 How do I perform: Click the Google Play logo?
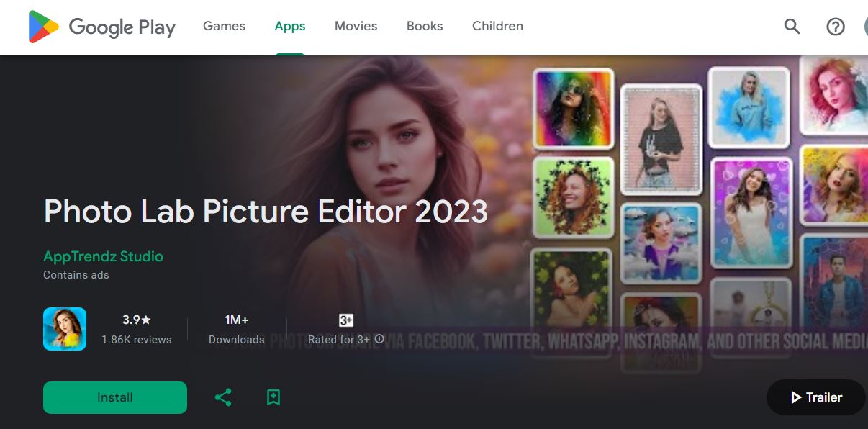(101, 27)
